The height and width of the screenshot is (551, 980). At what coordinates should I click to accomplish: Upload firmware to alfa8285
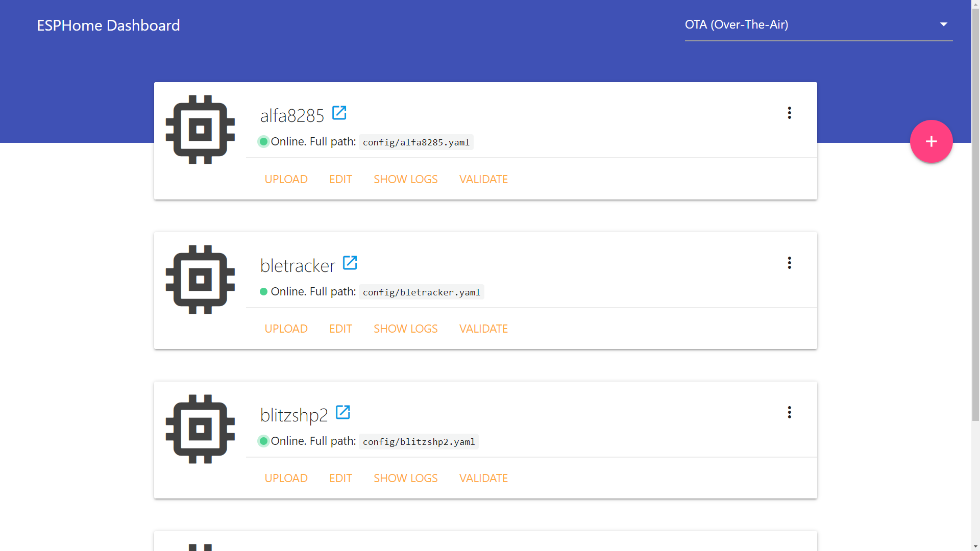286,179
